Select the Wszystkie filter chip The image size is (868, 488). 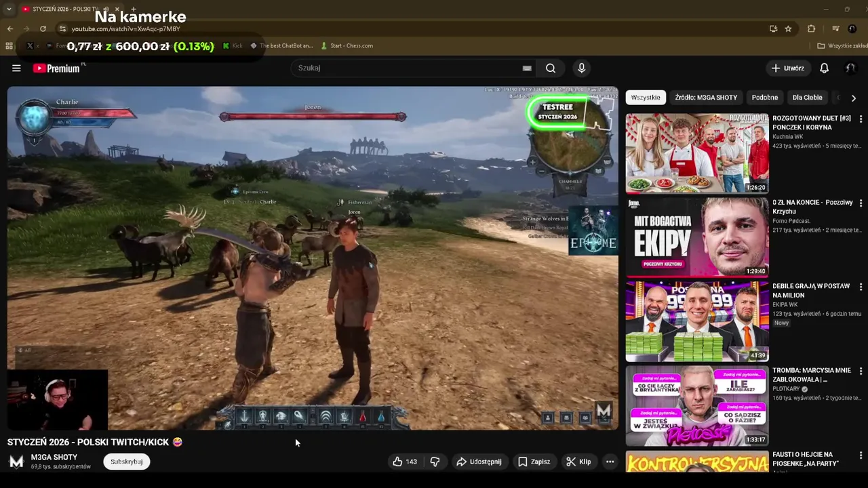click(x=646, y=98)
